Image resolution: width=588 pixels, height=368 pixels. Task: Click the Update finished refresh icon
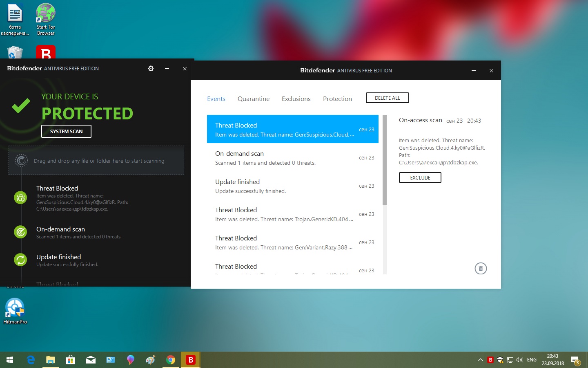20,260
